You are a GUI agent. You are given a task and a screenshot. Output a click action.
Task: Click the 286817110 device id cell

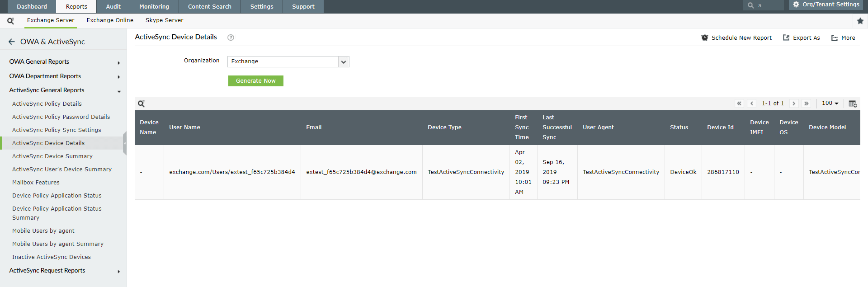tap(723, 172)
